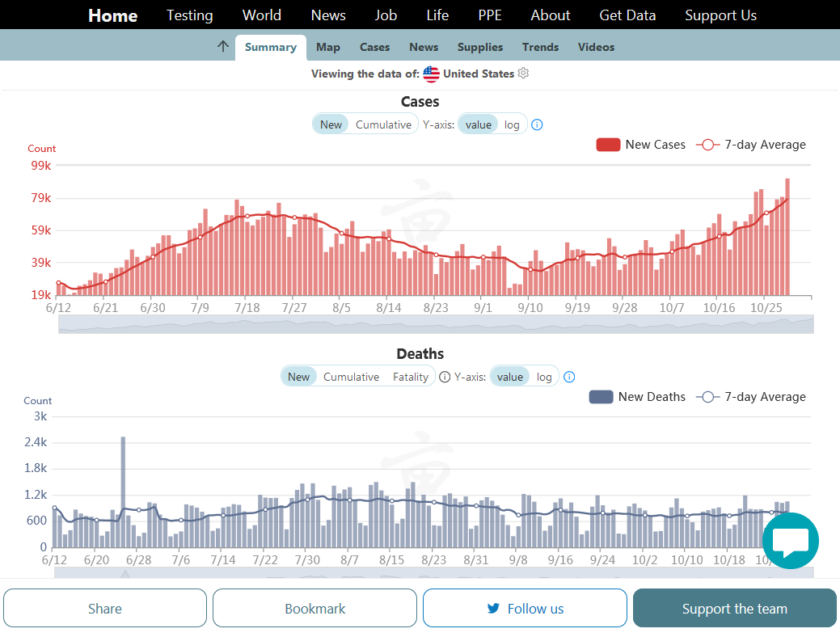Click the info icon next to Fatality
The width and height of the screenshot is (840, 637).
coord(445,377)
